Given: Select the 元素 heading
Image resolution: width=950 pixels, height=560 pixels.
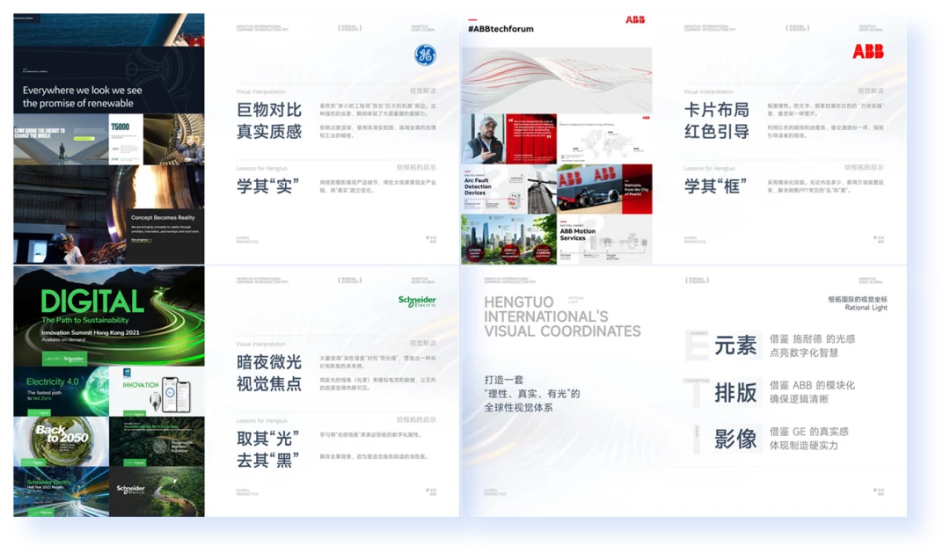Looking at the screenshot, I should (735, 345).
